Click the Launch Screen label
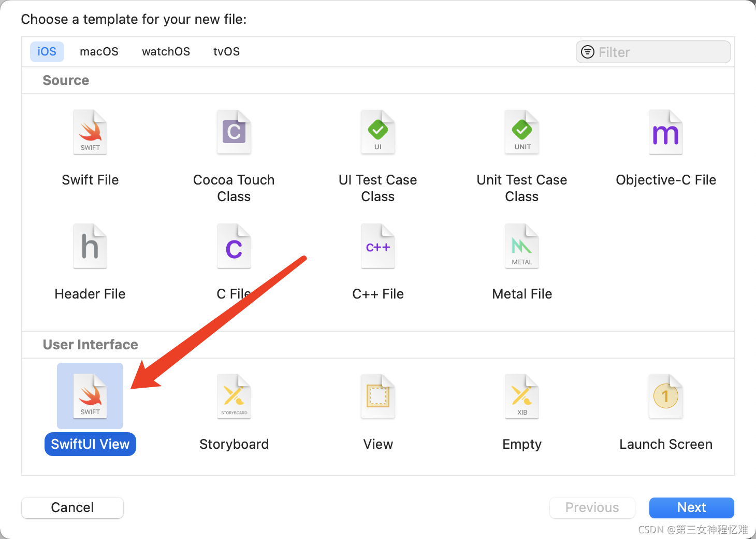This screenshot has width=756, height=539. click(x=666, y=444)
